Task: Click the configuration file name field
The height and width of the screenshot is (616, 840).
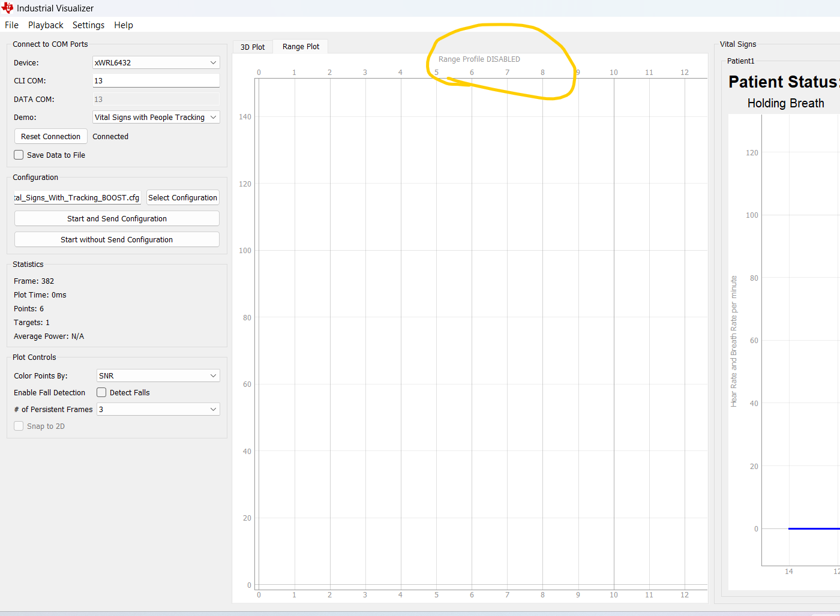Action: tap(77, 197)
